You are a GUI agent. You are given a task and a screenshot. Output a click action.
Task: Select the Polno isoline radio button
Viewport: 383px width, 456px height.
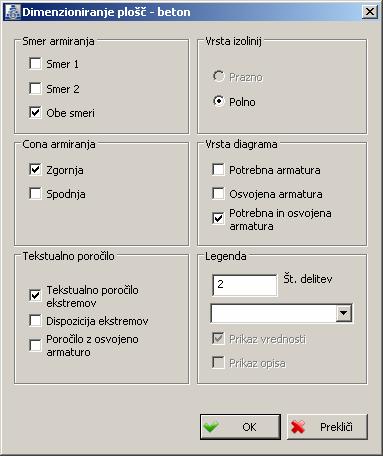pyautogui.click(x=218, y=101)
